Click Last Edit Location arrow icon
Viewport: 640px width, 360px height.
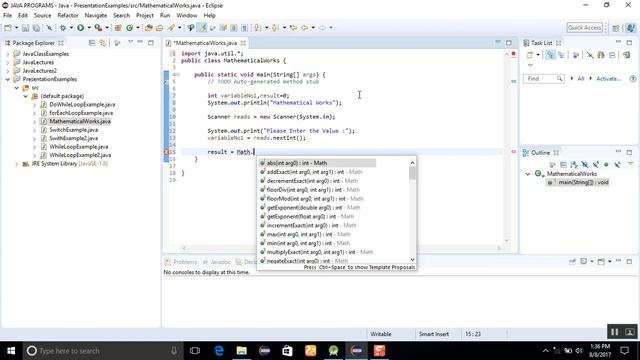293,28
